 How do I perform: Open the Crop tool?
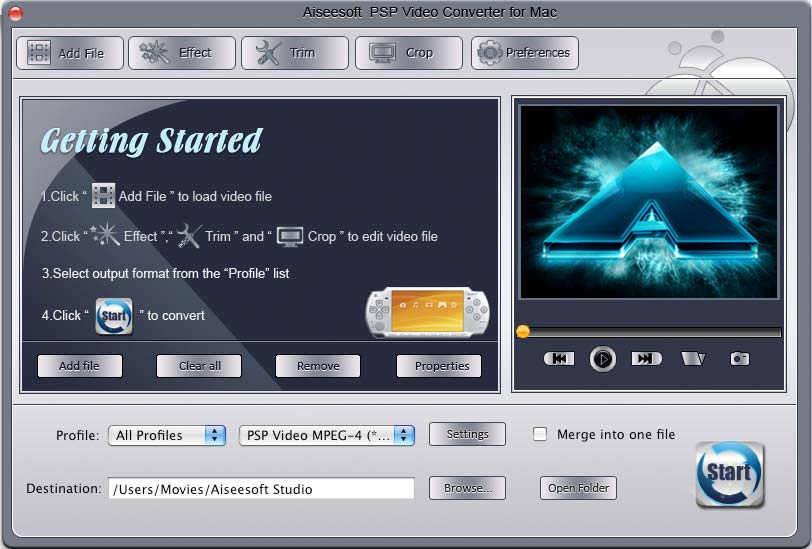[409, 53]
